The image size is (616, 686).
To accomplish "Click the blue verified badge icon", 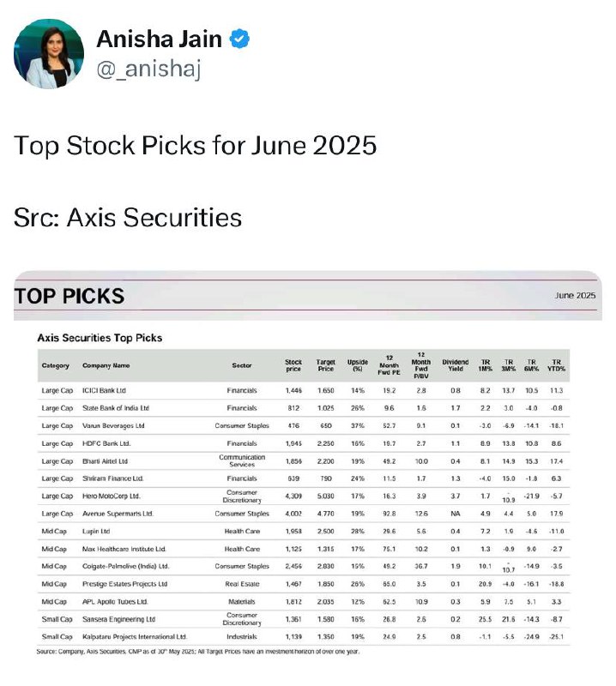I will [x=239, y=39].
